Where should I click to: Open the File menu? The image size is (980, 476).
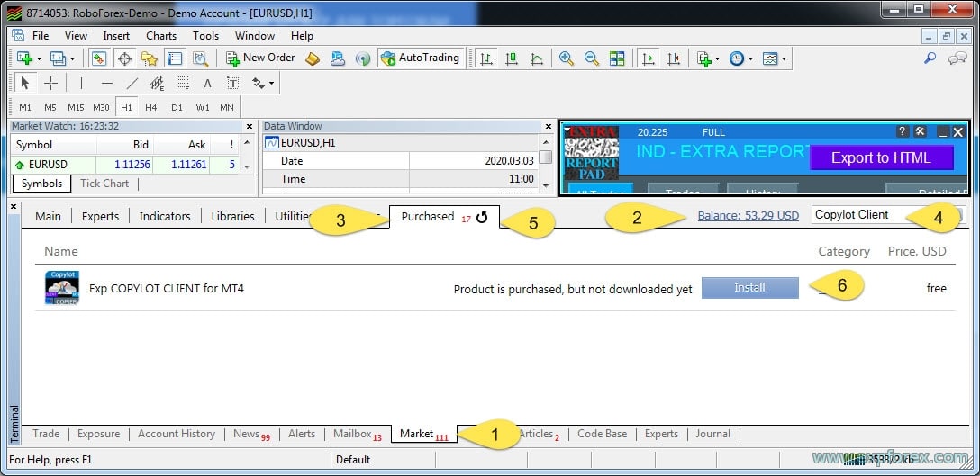coord(41,36)
